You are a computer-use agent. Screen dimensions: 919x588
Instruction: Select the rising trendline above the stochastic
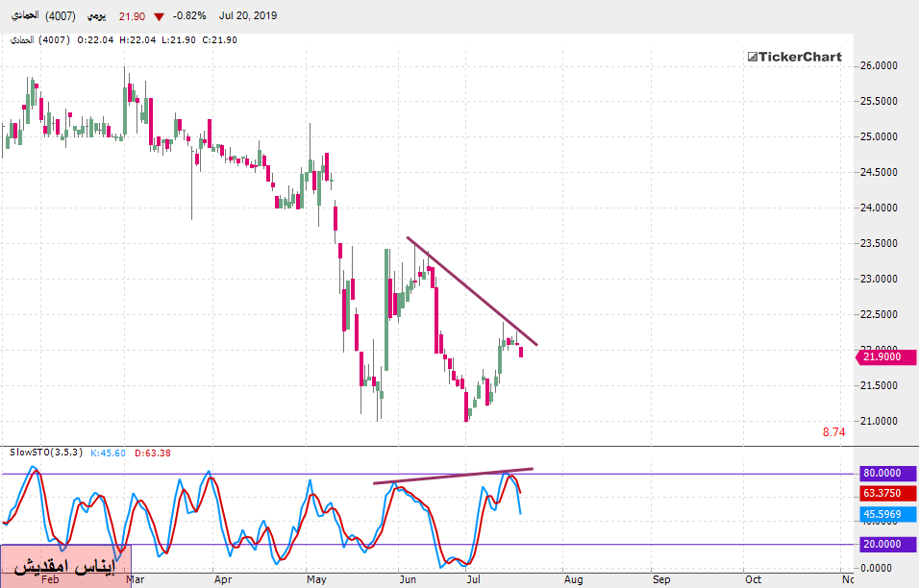point(452,477)
